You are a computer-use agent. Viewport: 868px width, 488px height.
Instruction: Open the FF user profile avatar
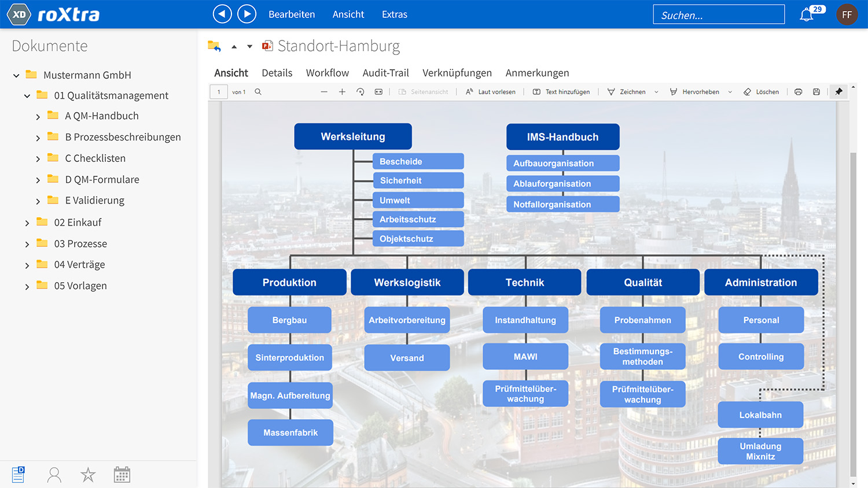tap(847, 14)
